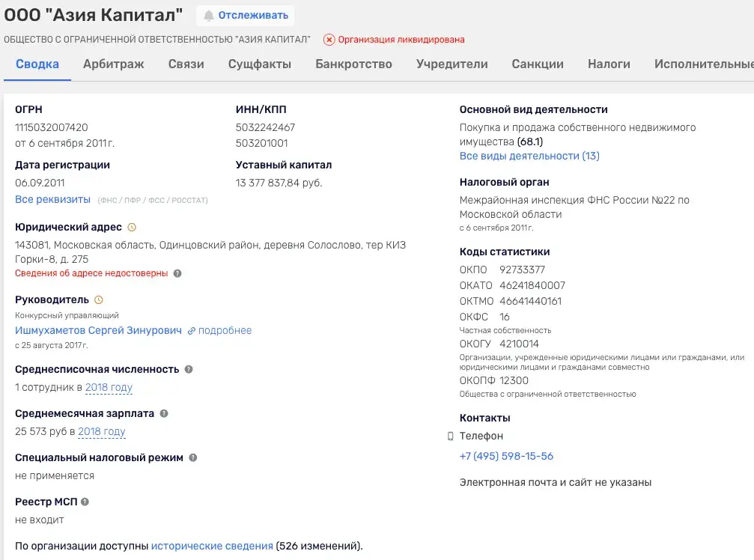Click the ООО "Азия Капитал" title
This screenshot has width=754, height=560.
94,15
